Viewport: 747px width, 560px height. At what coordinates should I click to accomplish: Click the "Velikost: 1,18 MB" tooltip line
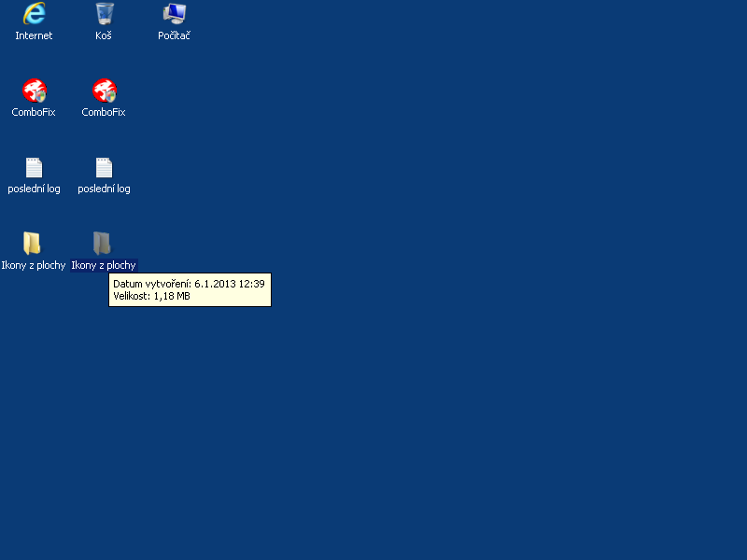(x=151, y=296)
